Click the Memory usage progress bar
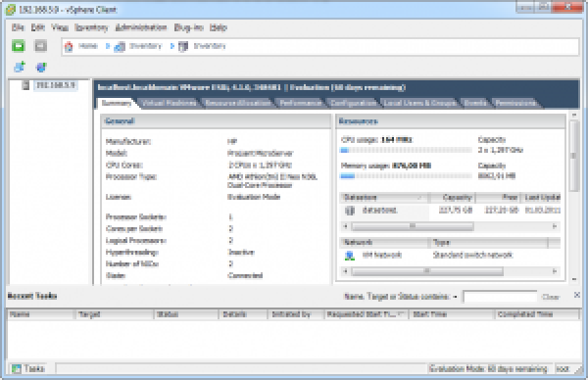The width and height of the screenshot is (588, 380). (406, 175)
